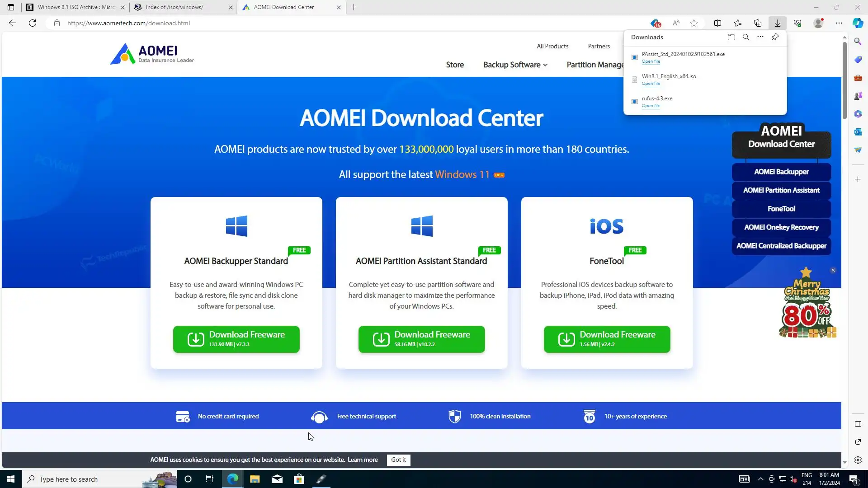868x488 pixels.
Task: Open browser tab actions menu
Action: (11, 7)
